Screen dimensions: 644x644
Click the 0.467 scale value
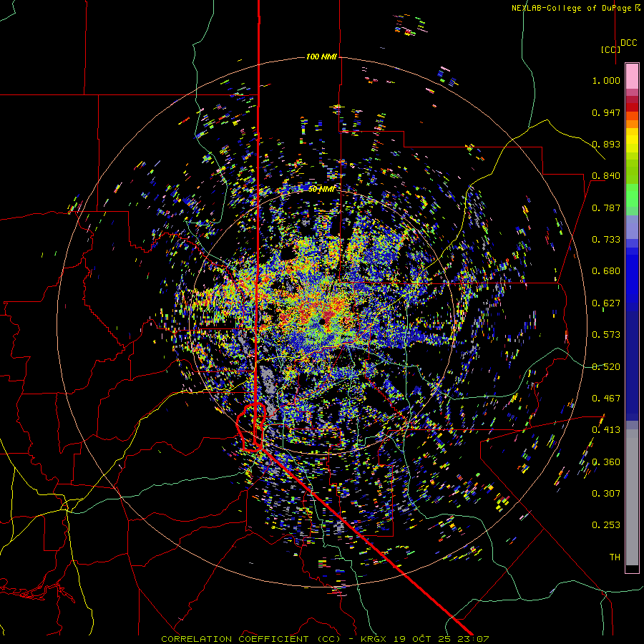(606, 399)
